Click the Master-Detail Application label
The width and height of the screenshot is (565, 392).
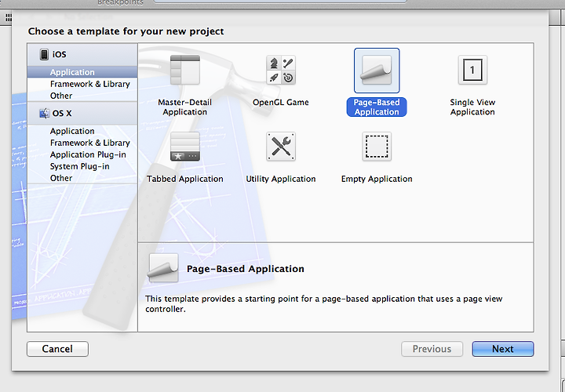coord(185,107)
